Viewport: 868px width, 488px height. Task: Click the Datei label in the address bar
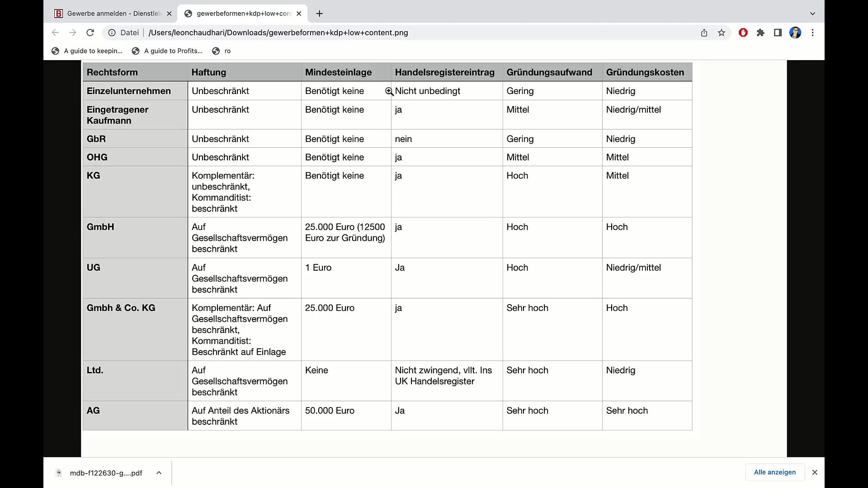coord(130,33)
